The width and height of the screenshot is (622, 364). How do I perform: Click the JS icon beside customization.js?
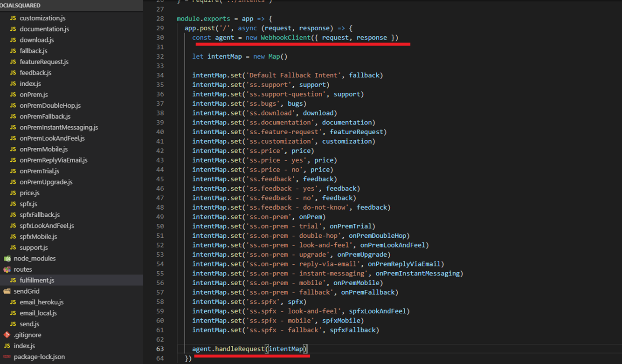tap(13, 18)
